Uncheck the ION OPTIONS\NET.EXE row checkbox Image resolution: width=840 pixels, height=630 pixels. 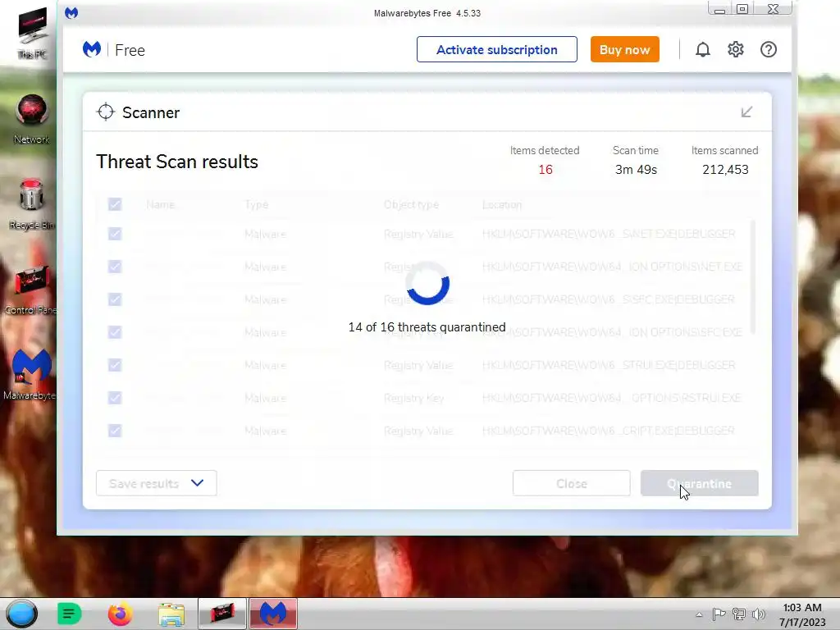coord(115,267)
